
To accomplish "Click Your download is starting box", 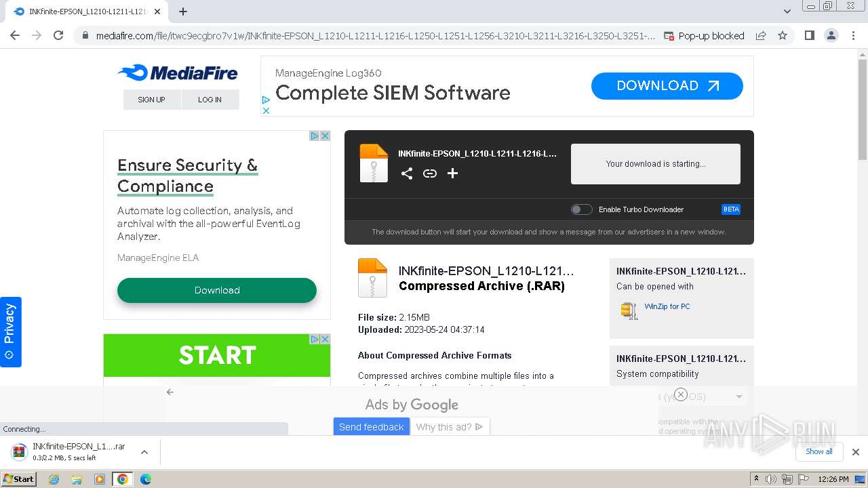I will [656, 164].
